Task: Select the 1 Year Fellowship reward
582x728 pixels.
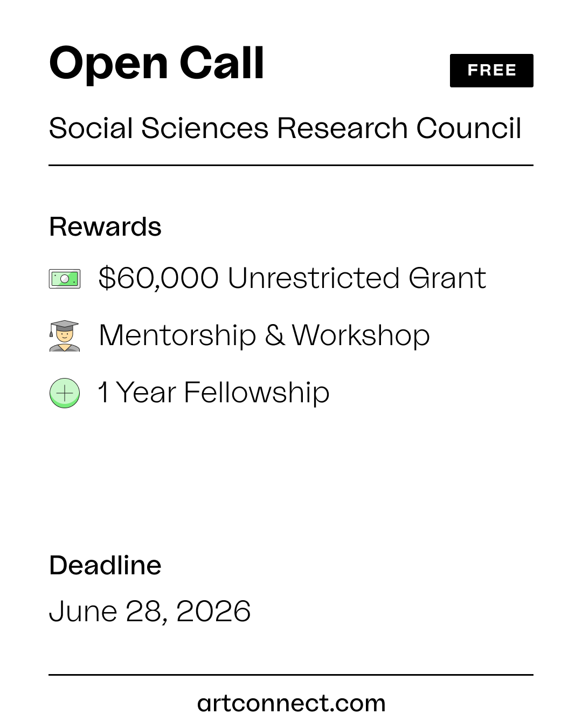Action: pos(213,393)
